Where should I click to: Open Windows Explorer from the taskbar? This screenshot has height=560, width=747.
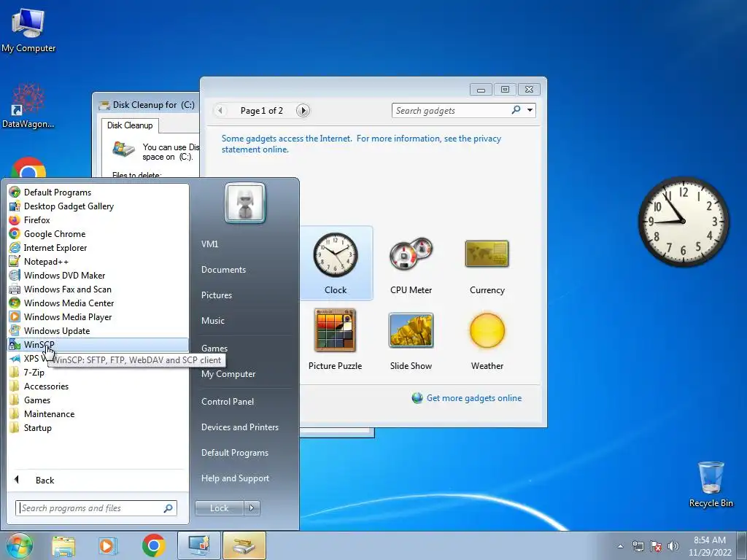click(63, 545)
